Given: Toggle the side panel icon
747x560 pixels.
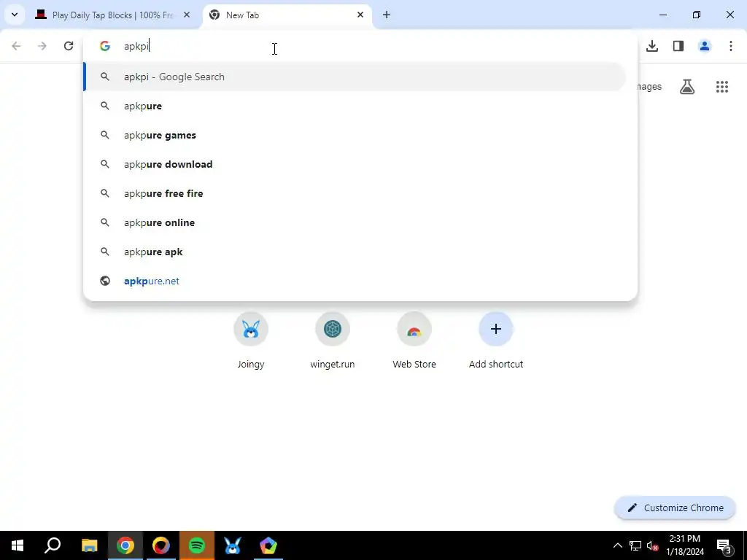Looking at the screenshot, I should (x=678, y=46).
